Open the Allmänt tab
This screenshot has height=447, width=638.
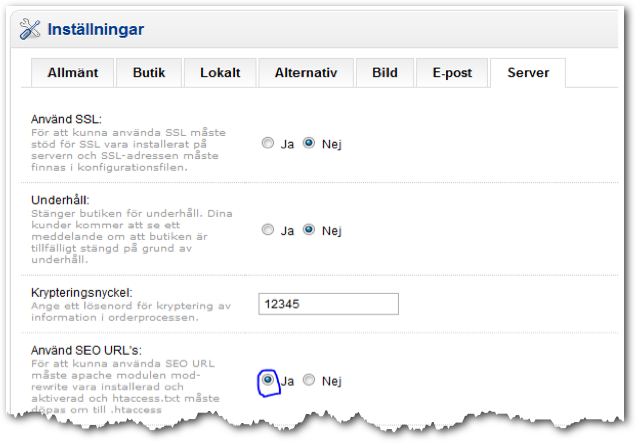point(72,73)
